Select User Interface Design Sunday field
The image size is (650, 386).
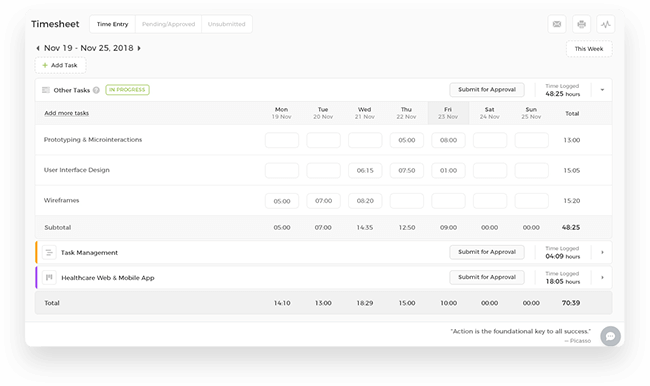[531, 170]
